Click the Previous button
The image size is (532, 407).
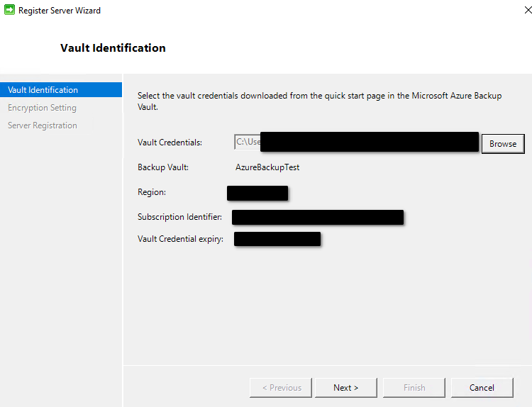click(x=281, y=388)
